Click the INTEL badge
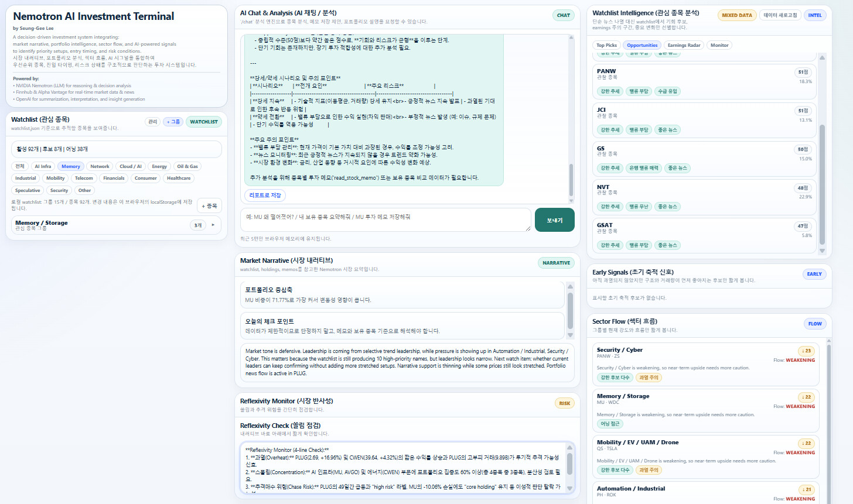The width and height of the screenshot is (853, 504). pyautogui.click(x=815, y=15)
